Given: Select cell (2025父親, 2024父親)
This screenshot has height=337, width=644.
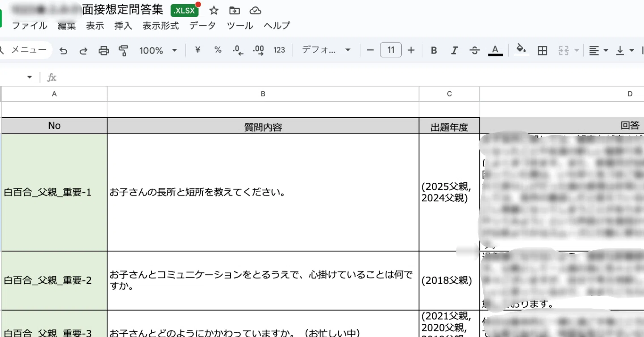Looking at the screenshot, I should pyautogui.click(x=449, y=193).
